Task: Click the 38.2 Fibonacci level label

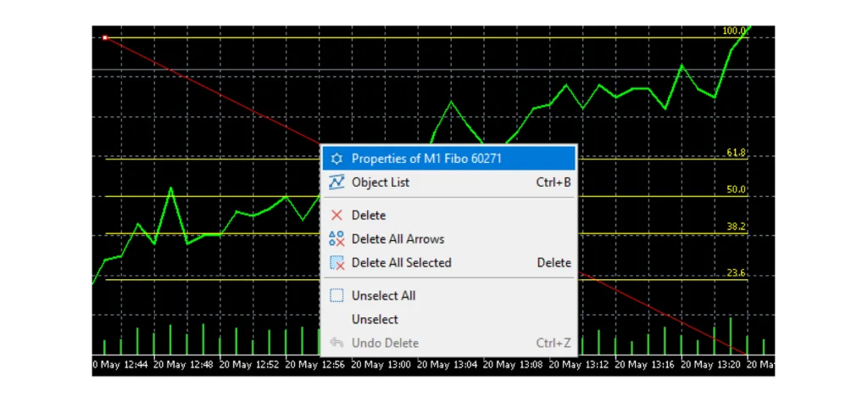Action: tap(736, 227)
